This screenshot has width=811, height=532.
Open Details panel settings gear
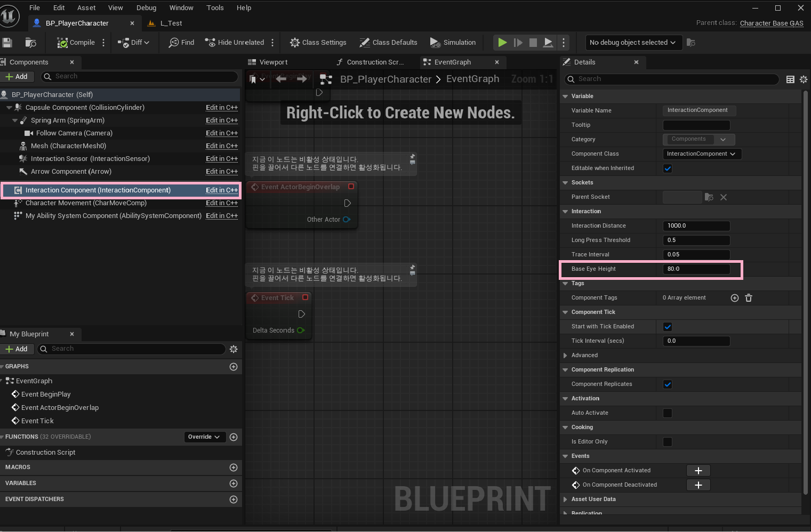[804, 79]
